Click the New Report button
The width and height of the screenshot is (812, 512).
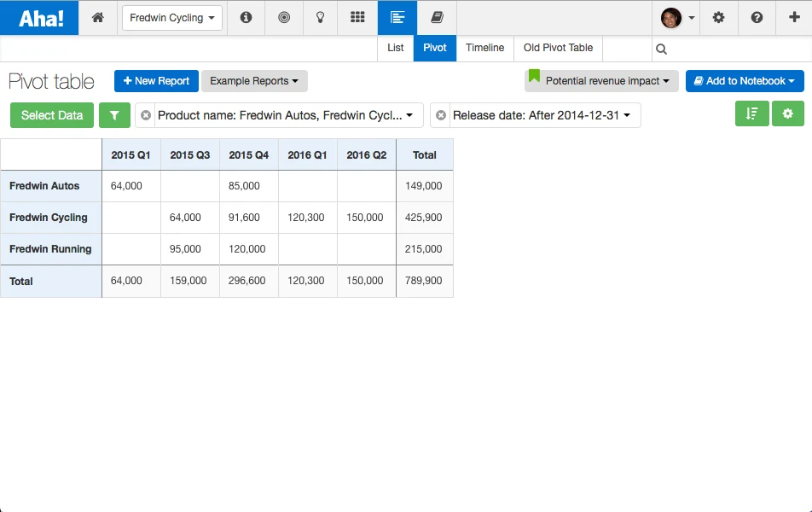(x=156, y=81)
